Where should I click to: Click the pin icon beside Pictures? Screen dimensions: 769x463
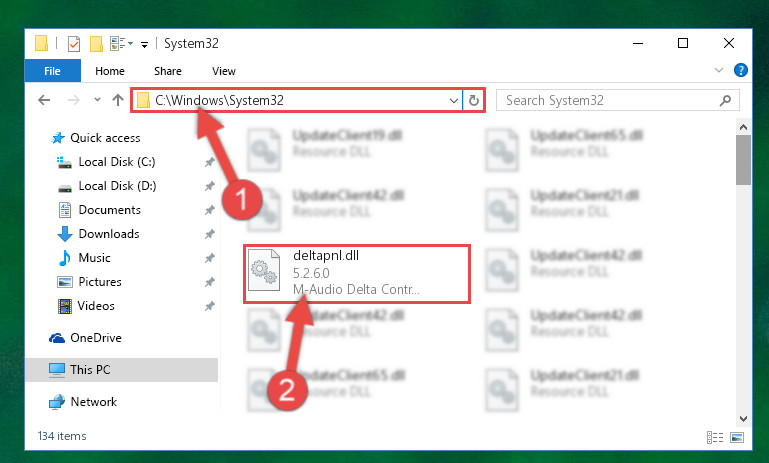(x=209, y=282)
